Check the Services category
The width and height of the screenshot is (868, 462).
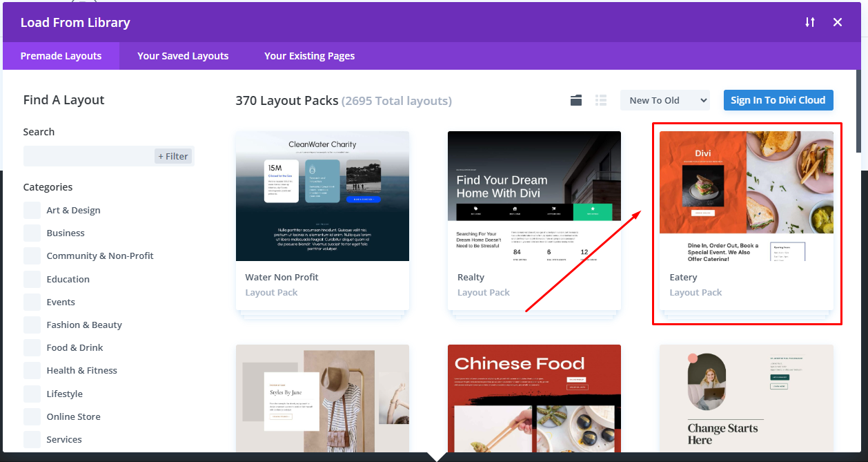click(x=32, y=439)
